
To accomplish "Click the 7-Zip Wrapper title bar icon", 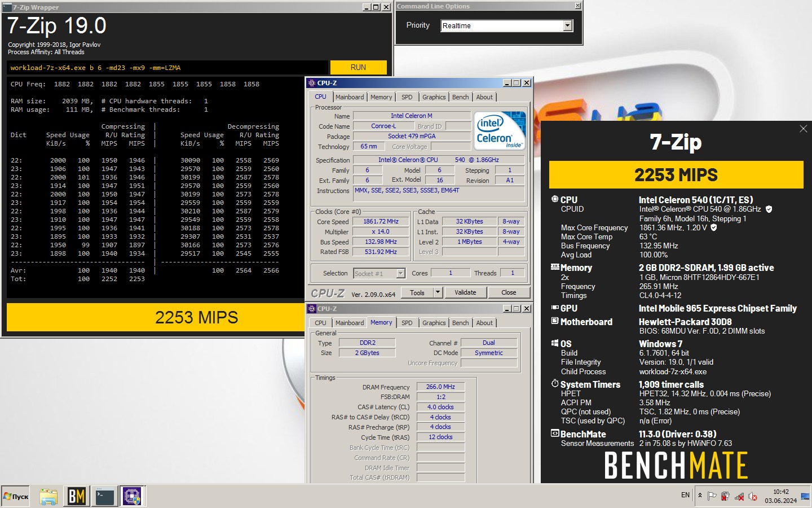I will (x=7, y=7).
